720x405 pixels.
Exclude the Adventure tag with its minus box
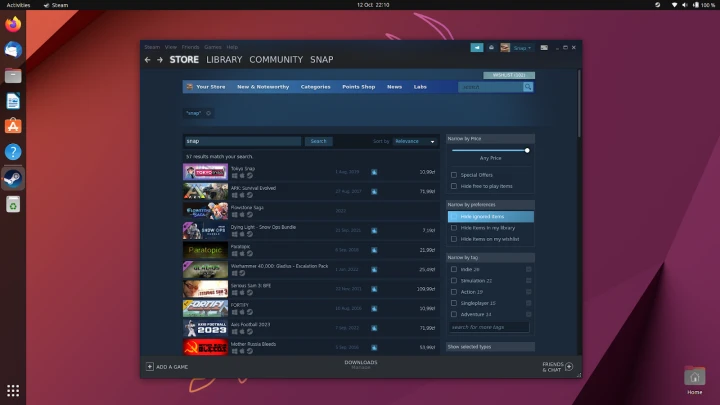coord(529,315)
